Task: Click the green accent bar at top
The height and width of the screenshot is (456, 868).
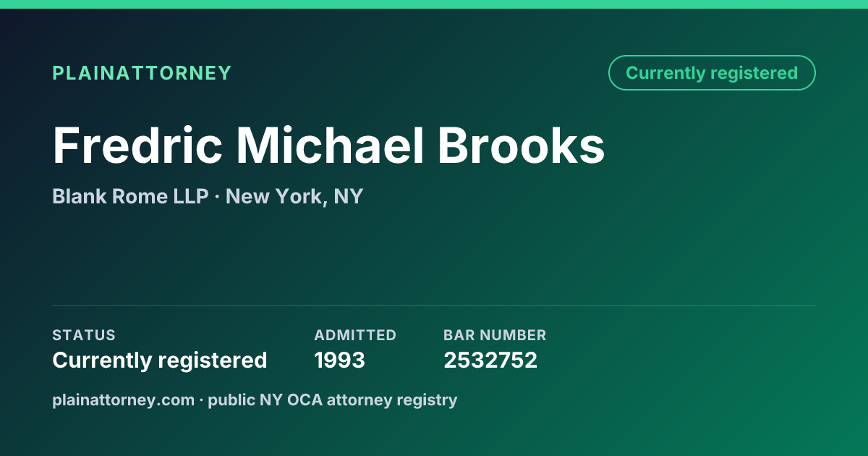Action: [434, 4]
